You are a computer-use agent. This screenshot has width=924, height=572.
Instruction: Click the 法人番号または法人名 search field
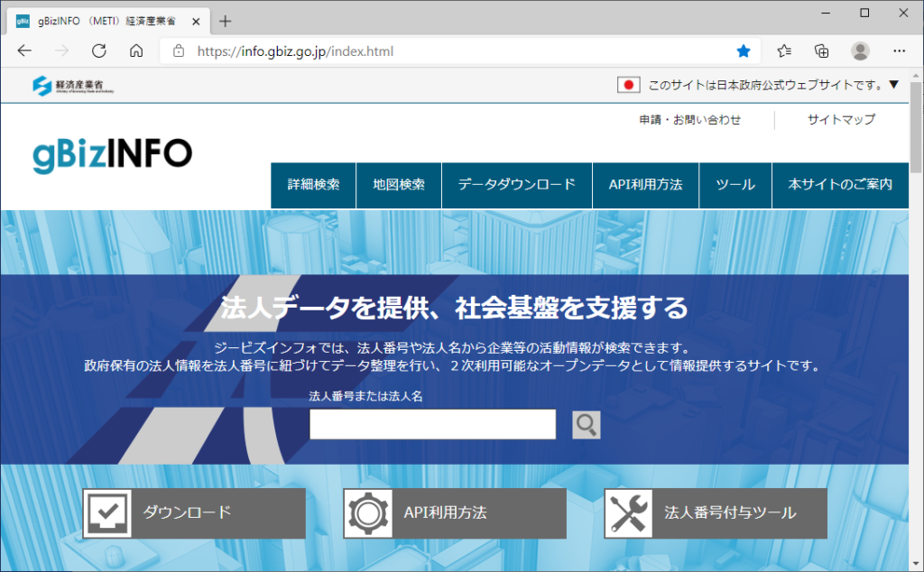point(432,424)
